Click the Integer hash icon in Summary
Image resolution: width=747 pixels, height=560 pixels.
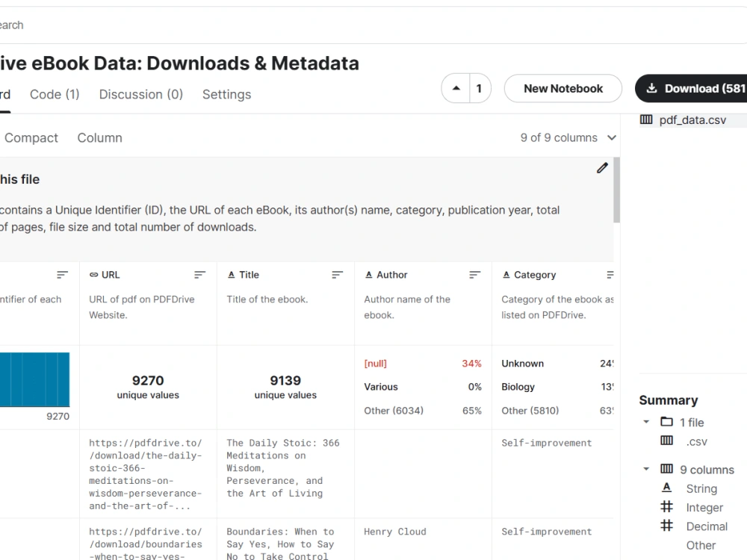[x=666, y=507]
